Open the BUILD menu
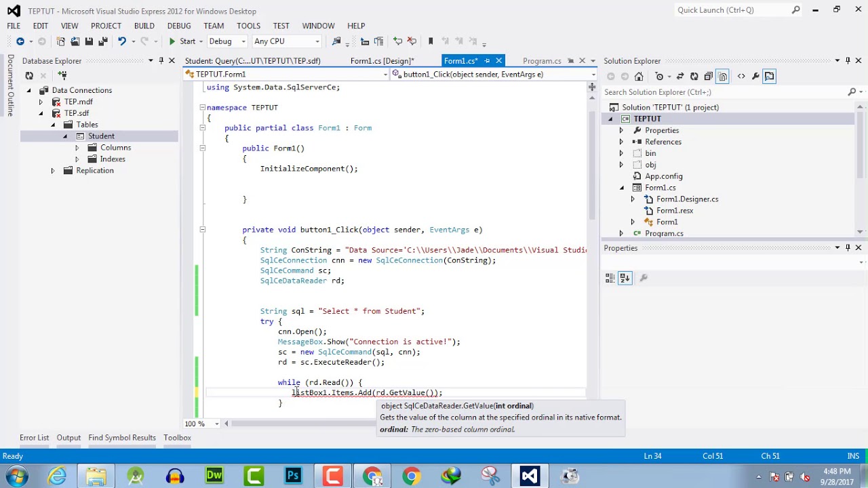Screen dimensions: 868x488 (x=144, y=26)
